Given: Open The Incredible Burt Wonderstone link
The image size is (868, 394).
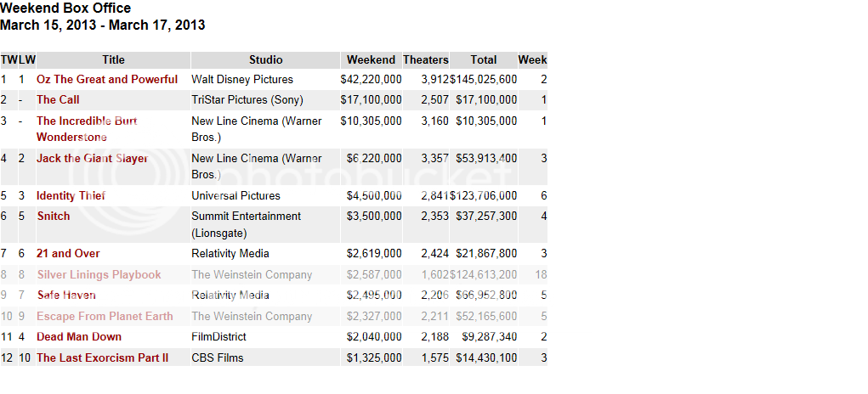Looking at the screenshot, I should pyautogui.click(x=86, y=121).
